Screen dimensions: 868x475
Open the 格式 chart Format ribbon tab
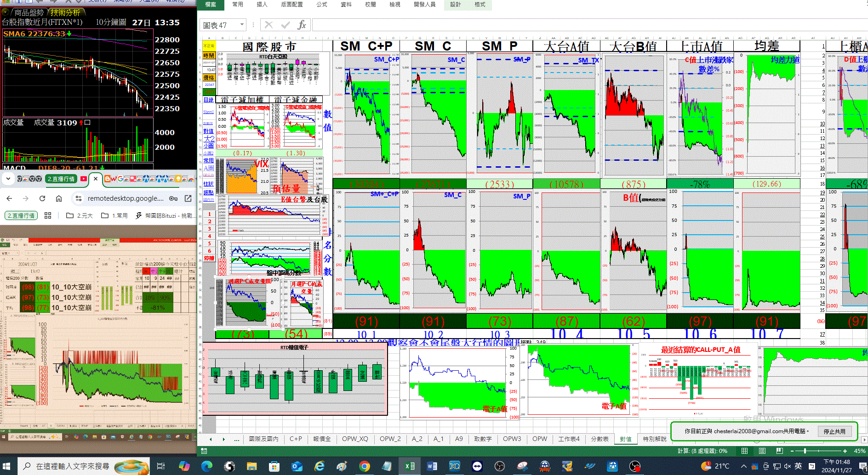tap(480, 5)
